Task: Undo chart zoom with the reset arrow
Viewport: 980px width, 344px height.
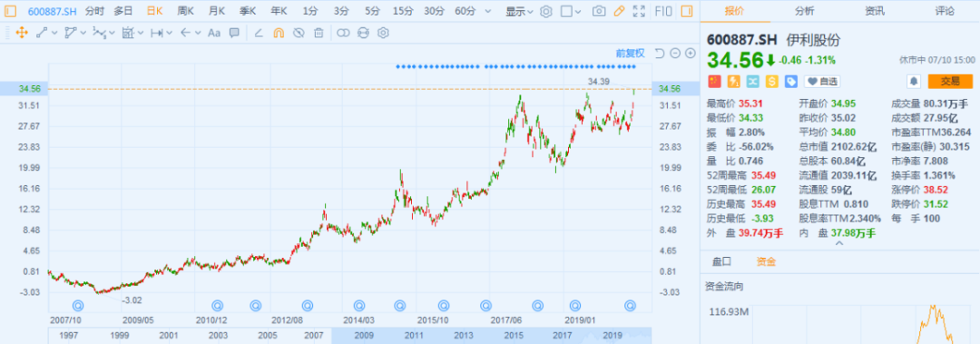Action: tap(660, 54)
